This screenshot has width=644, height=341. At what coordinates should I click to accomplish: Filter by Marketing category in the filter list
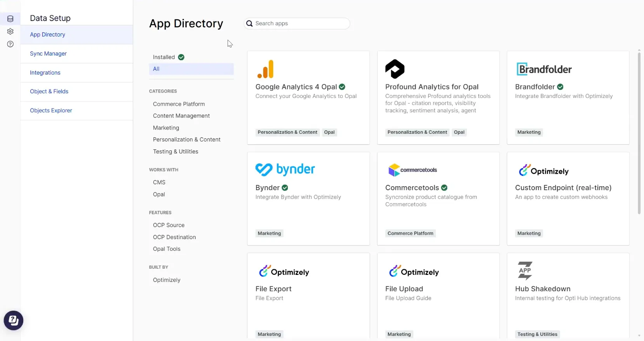pyautogui.click(x=166, y=128)
